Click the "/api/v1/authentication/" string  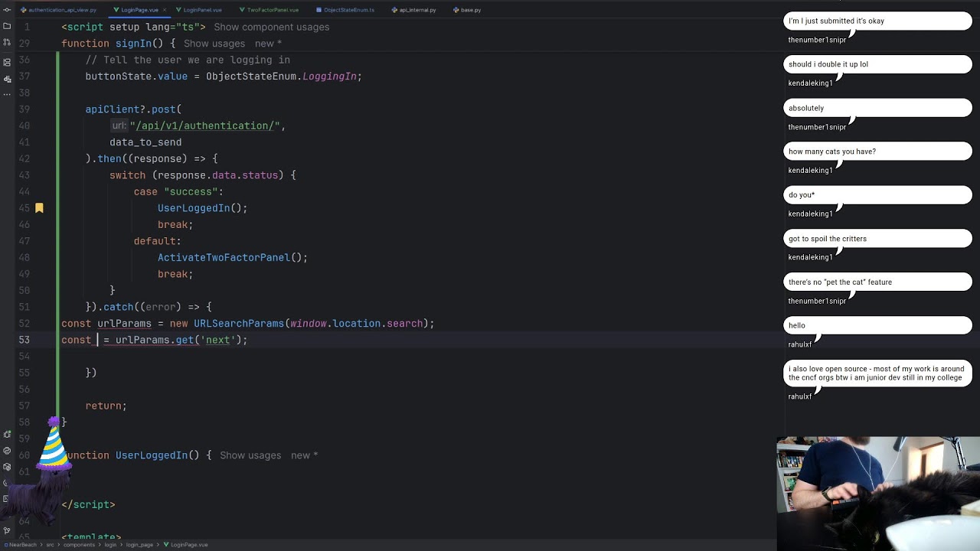click(205, 126)
